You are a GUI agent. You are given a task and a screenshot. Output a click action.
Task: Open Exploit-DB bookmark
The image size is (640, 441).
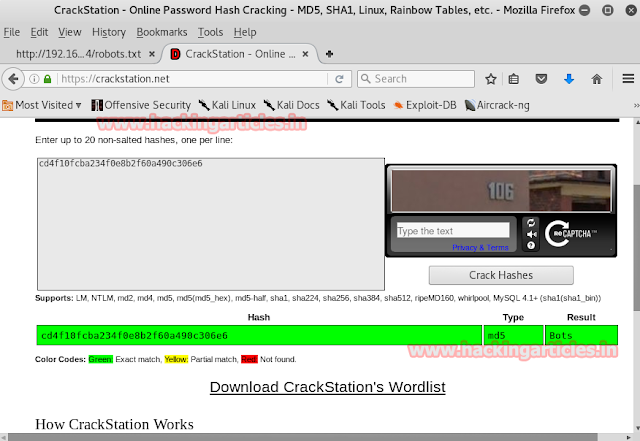(x=425, y=105)
